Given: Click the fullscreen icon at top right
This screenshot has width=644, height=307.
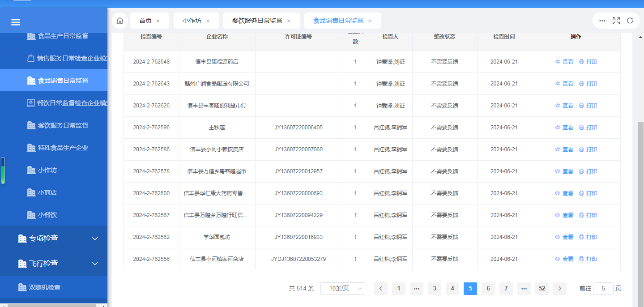Looking at the screenshot, I should pos(616,21).
